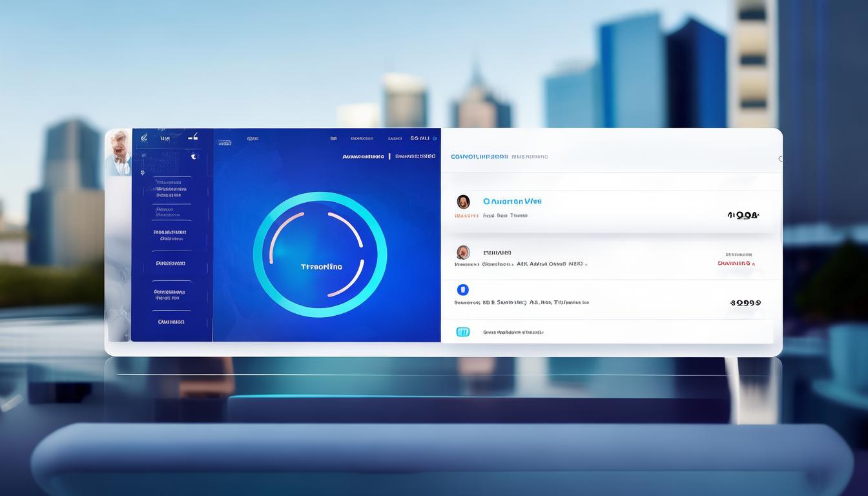The image size is (868, 496).
Task: Expand the chevron after second row's description
Action: pyautogui.click(x=586, y=264)
